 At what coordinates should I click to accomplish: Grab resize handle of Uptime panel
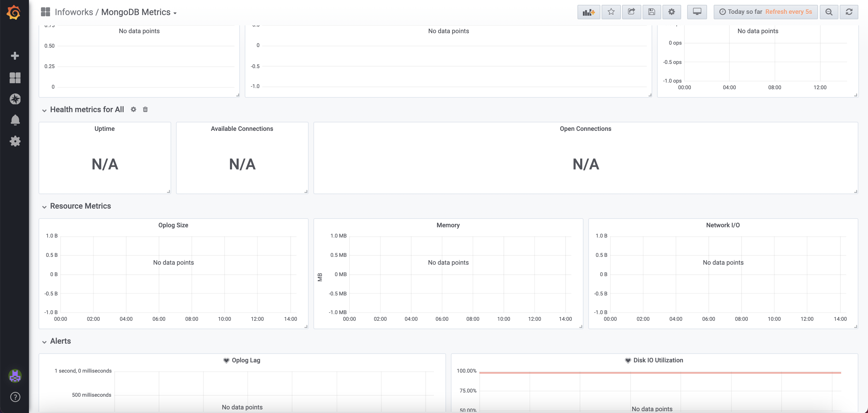point(168,191)
